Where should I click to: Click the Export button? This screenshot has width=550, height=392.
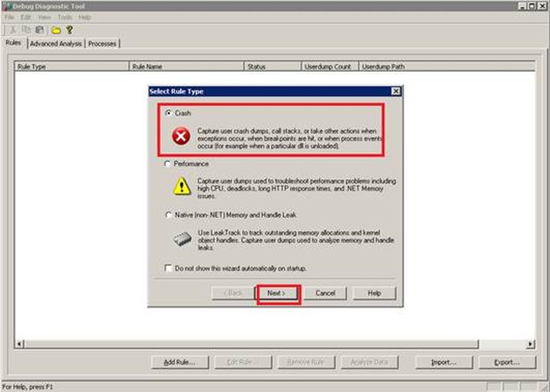[507, 362]
